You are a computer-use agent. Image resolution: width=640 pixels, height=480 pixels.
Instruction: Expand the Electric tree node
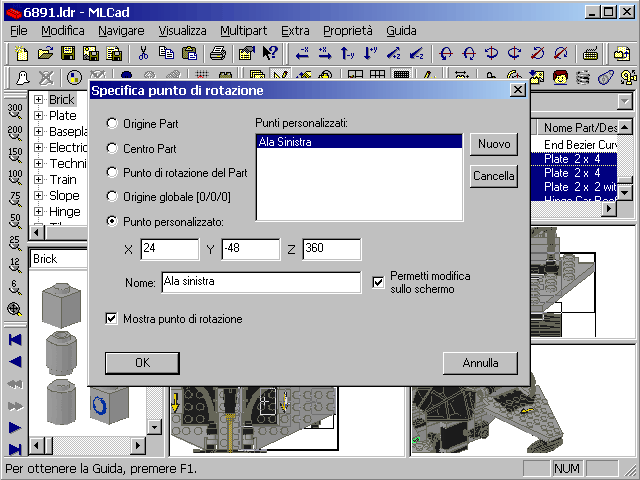[38, 147]
